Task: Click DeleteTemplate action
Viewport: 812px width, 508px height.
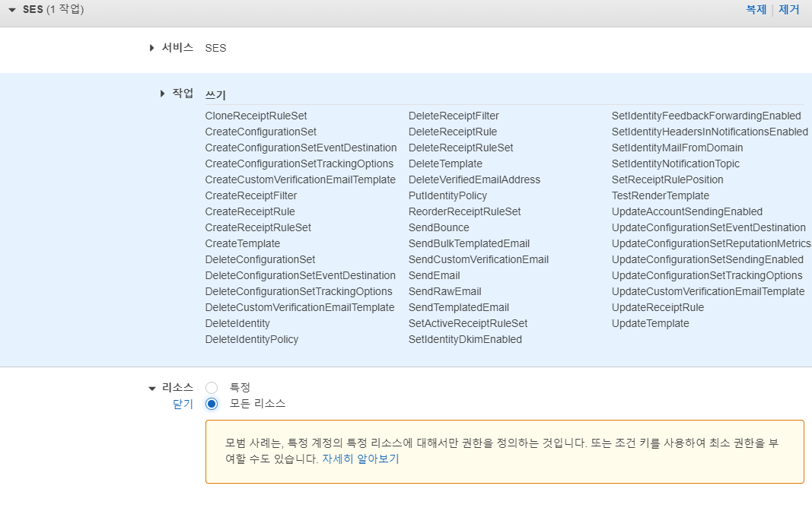Action: 445,164
